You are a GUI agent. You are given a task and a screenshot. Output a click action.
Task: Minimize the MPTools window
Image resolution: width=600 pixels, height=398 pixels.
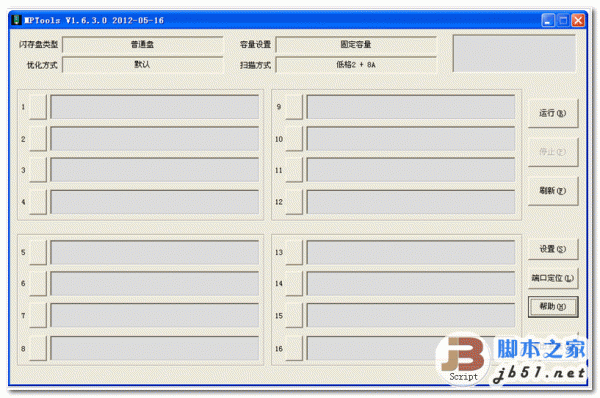pos(548,20)
